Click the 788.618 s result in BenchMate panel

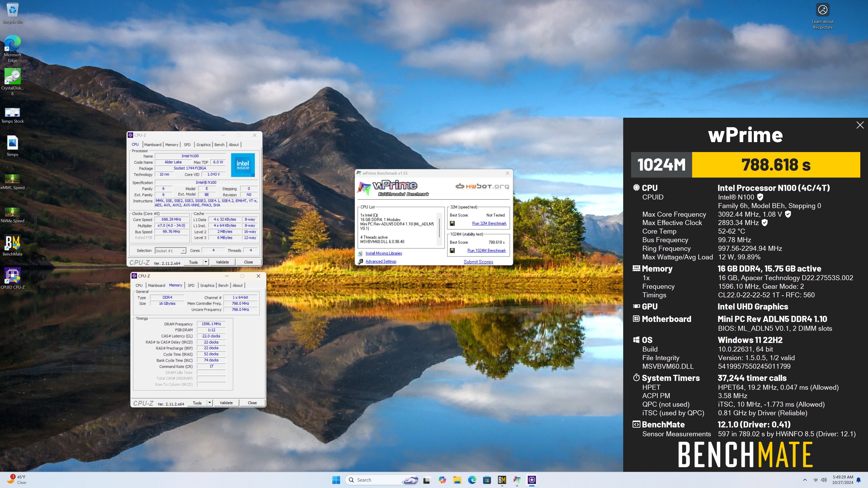(776, 165)
